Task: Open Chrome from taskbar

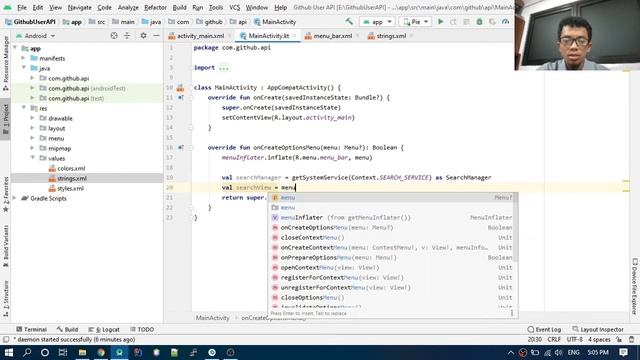Action: tap(101, 352)
